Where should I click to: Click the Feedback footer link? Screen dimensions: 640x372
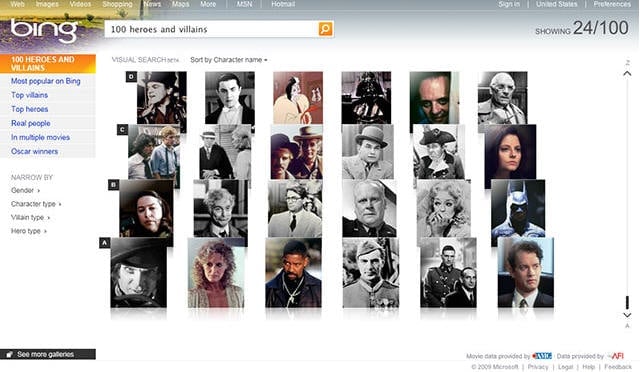coord(618,367)
